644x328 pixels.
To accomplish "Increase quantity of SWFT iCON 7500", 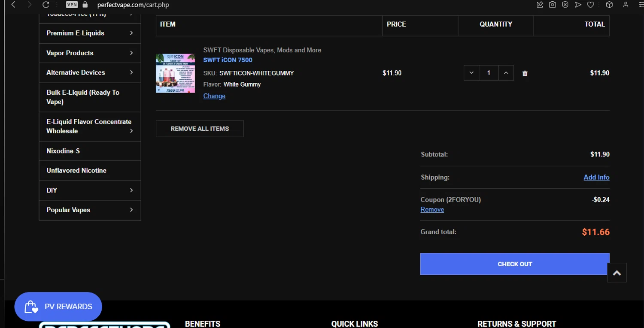I will pyautogui.click(x=506, y=73).
